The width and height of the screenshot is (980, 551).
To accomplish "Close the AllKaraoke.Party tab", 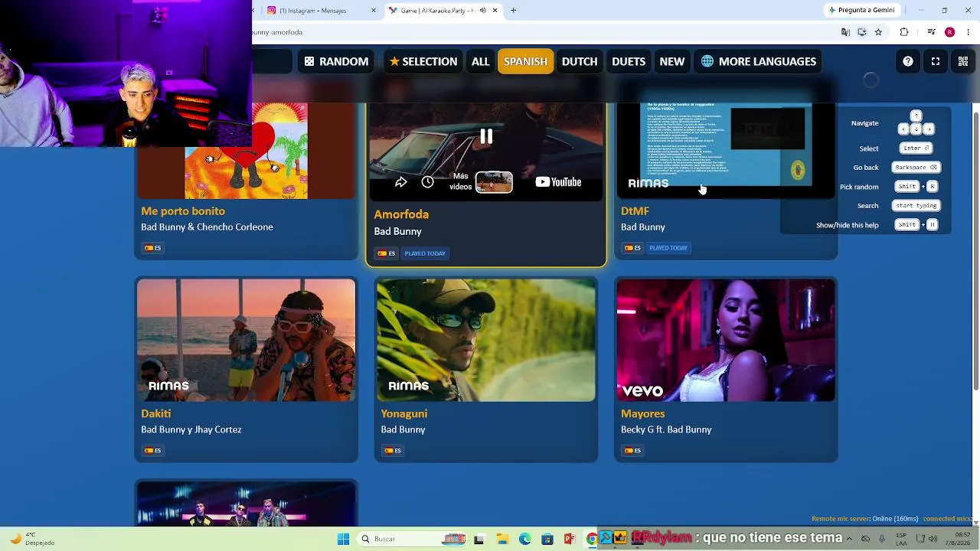I will pos(495,11).
